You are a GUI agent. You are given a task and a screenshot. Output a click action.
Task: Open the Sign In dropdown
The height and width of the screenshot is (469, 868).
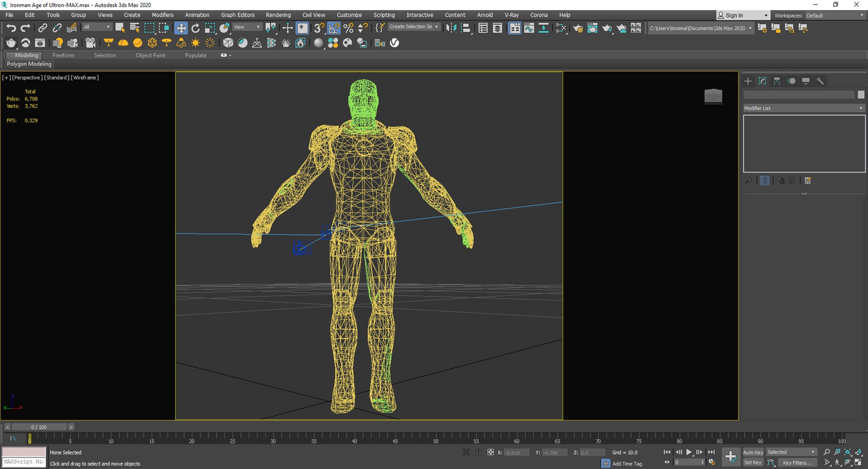[742, 15]
